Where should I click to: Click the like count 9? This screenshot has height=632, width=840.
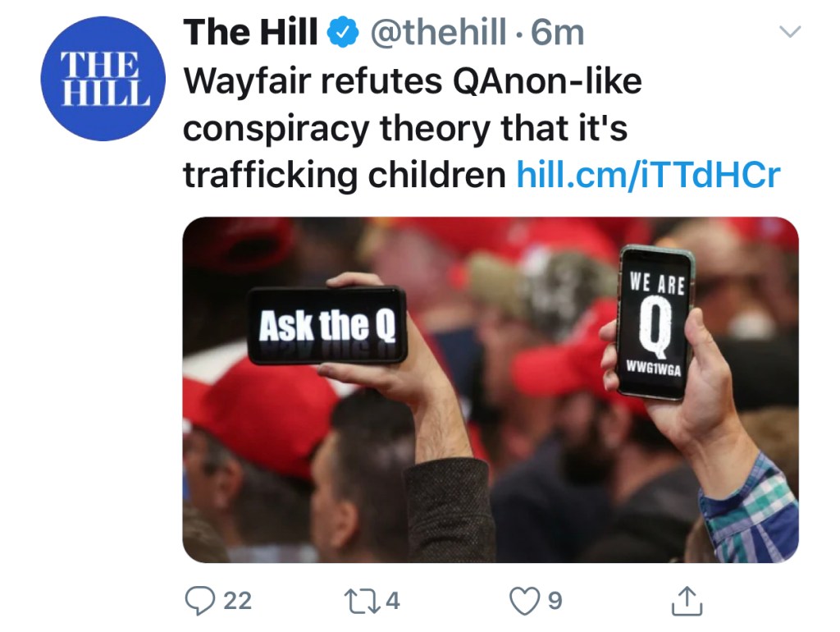click(555, 600)
